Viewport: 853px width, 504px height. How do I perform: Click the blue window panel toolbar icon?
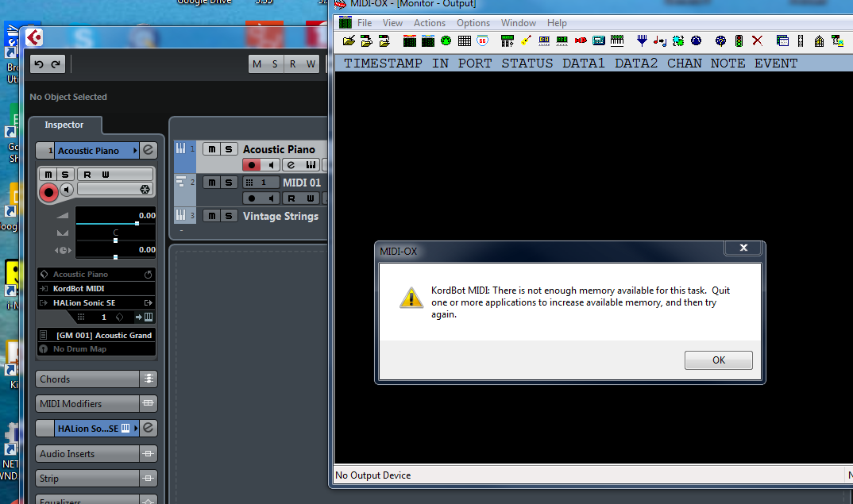(x=782, y=40)
